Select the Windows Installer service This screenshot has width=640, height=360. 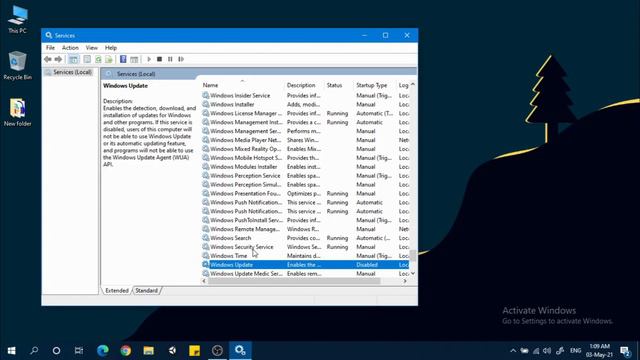[x=305, y=104]
